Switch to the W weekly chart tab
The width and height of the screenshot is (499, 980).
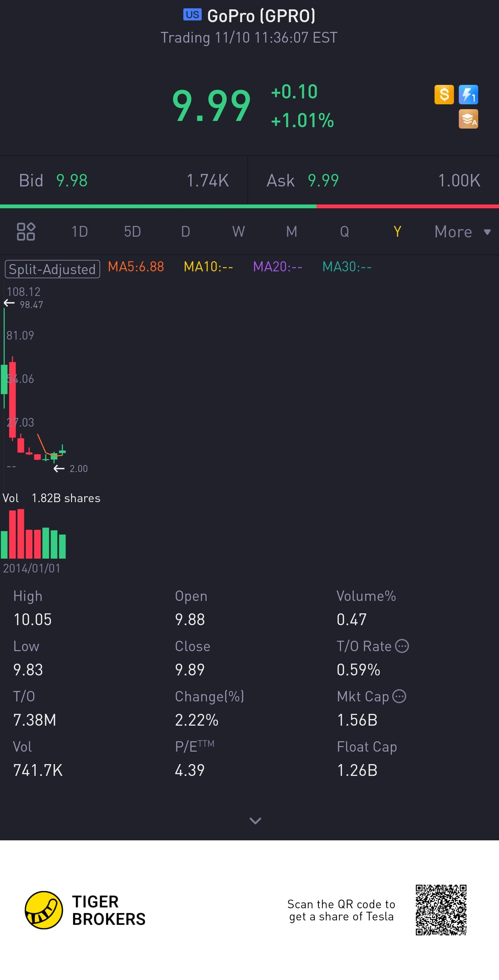(238, 231)
